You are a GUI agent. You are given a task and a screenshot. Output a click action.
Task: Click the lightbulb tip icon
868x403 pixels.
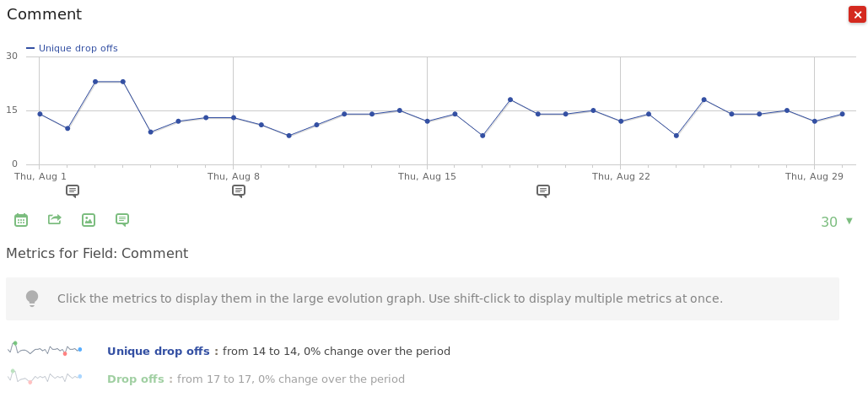[x=32, y=298]
